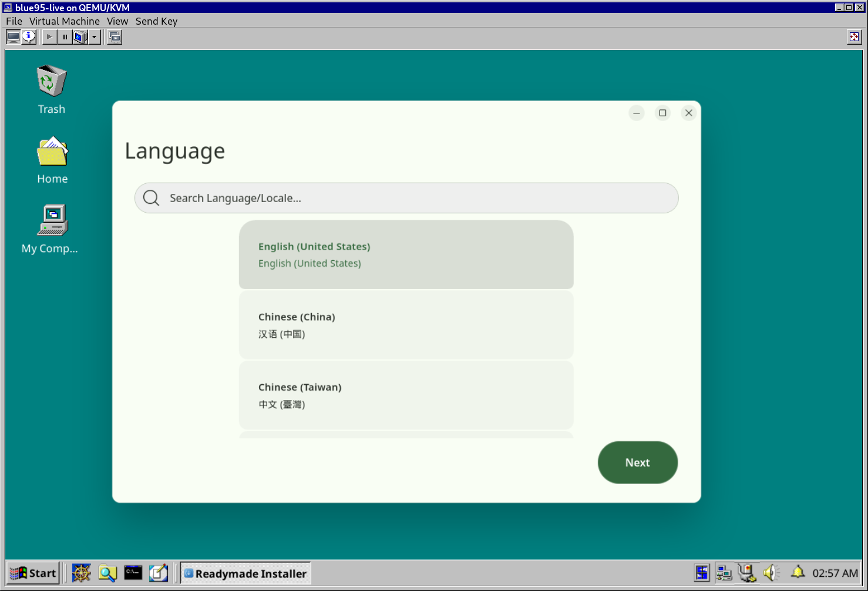This screenshot has height=591, width=868.
Task: Power on the virtual machine play button
Action: point(49,37)
